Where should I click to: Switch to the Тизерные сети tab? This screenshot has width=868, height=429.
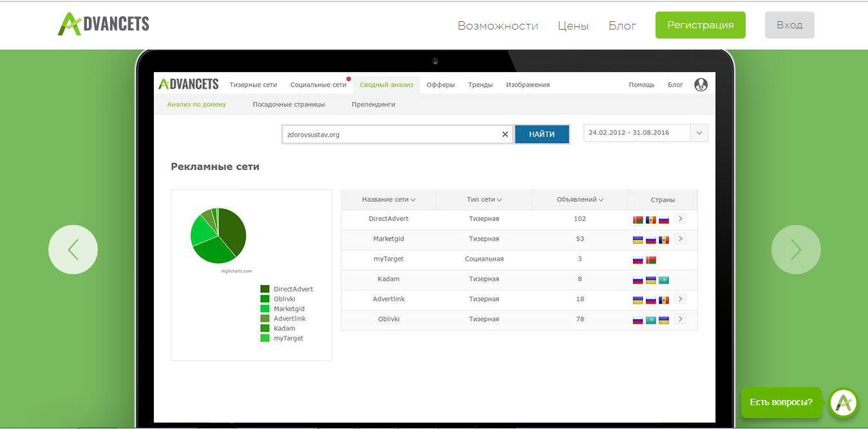point(253,85)
